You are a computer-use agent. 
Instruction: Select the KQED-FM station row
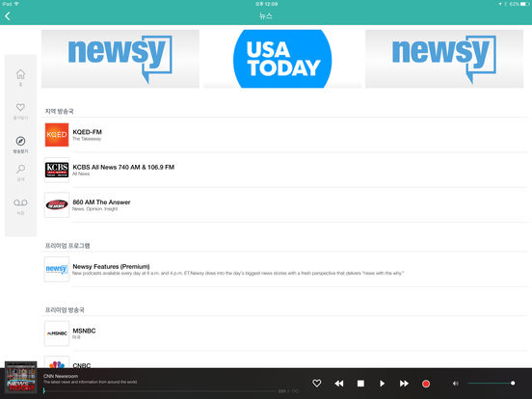coord(285,135)
